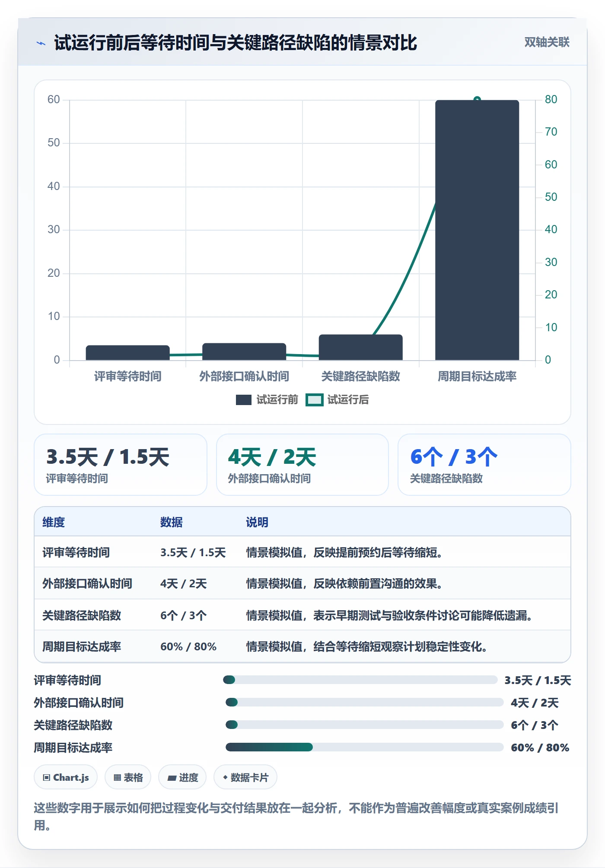Click the 双轴关联 tag in the header

(547, 42)
